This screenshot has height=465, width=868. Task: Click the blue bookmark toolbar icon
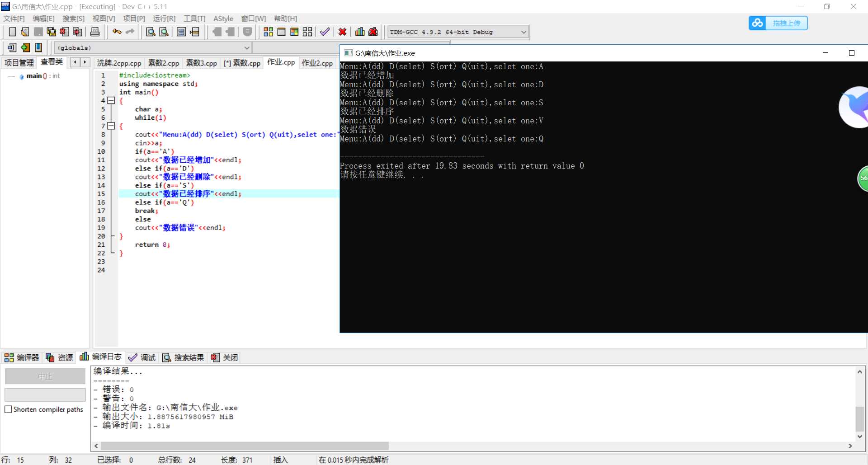click(x=38, y=47)
